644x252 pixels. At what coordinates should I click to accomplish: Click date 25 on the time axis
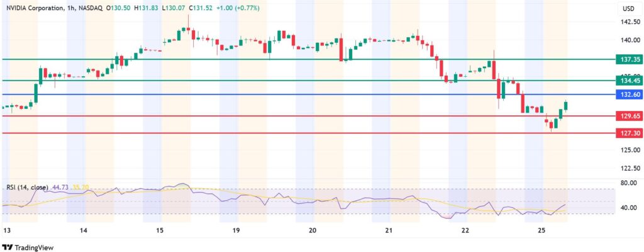541,231
